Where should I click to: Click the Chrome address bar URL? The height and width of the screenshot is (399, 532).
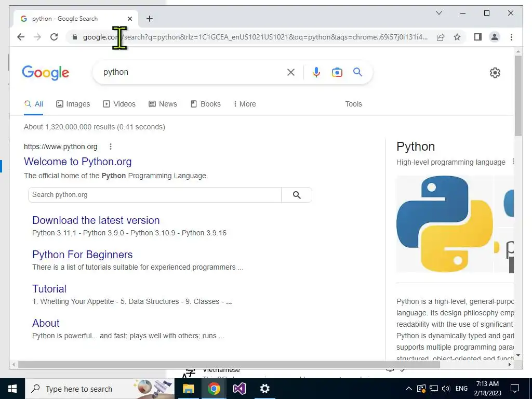coord(255,37)
